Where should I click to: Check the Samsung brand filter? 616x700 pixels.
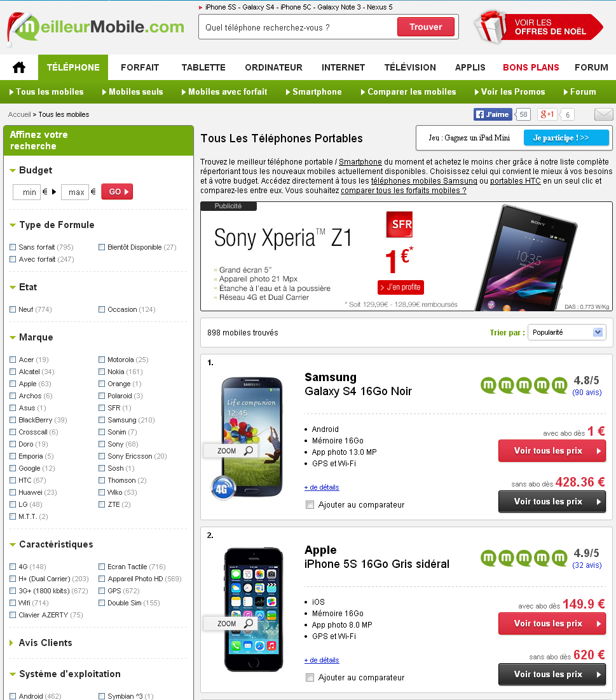coord(102,420)
